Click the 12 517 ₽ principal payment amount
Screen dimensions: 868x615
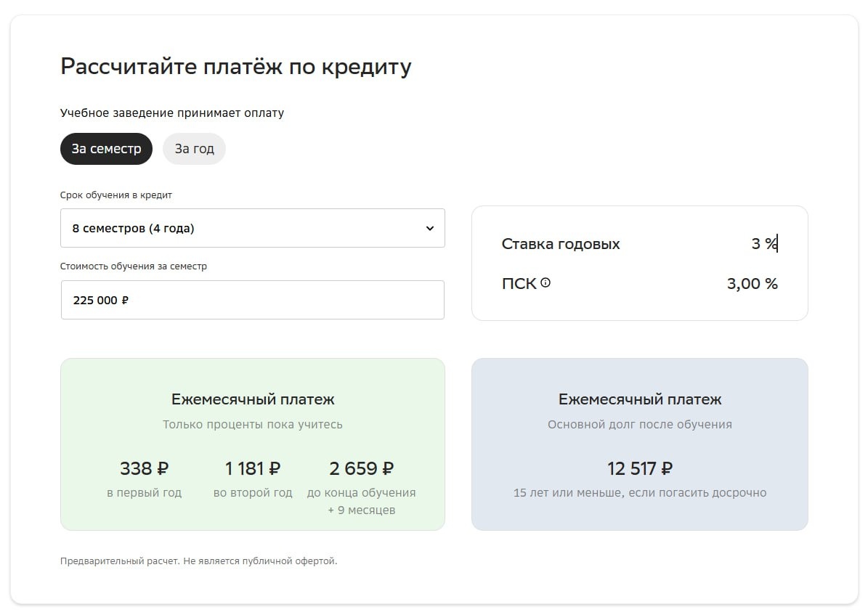point(640,468)
